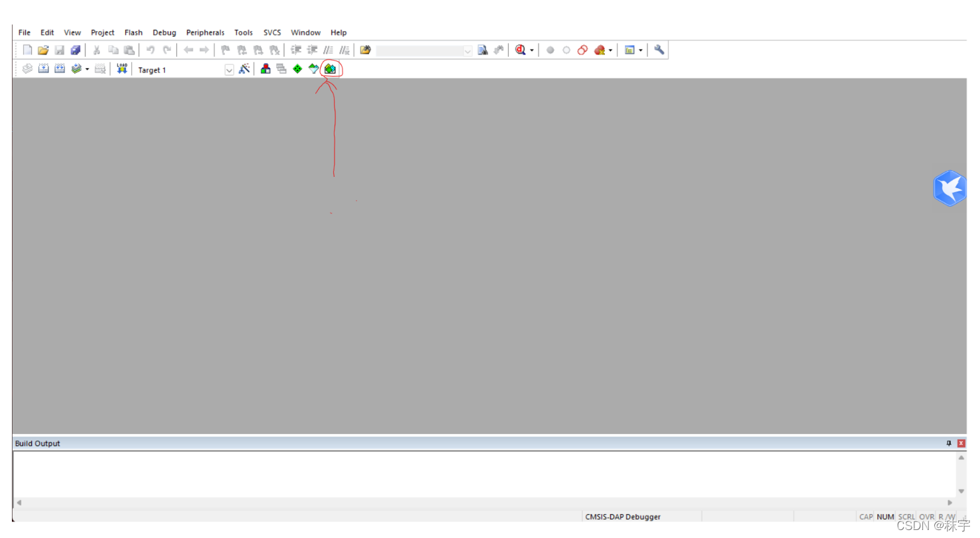Click the Build target icon
Screen dimensions: 980x538
(44, 69)
